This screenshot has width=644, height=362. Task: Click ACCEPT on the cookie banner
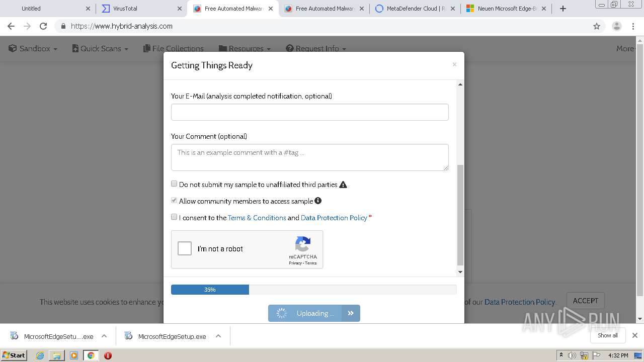tap(586, 301)
